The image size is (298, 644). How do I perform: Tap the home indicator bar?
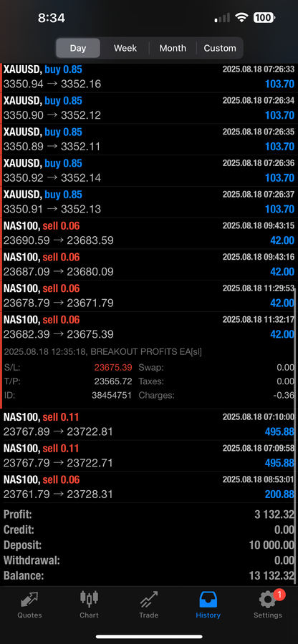pyautogui.click(x=149, y=637)
